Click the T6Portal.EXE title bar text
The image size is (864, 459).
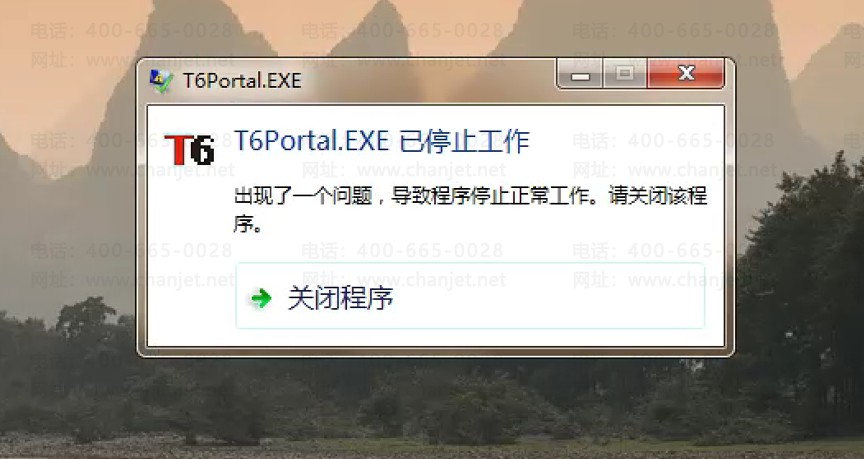pyautogui.click(x=242, y=81)
